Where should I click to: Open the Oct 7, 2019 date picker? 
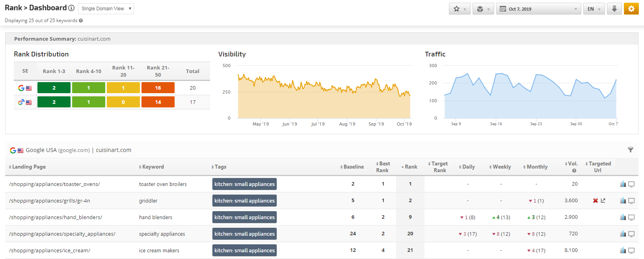tap(538, 9)
